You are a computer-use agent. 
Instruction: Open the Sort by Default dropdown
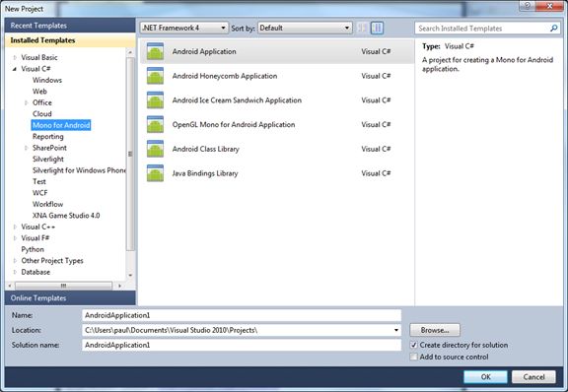coord(305,28)
